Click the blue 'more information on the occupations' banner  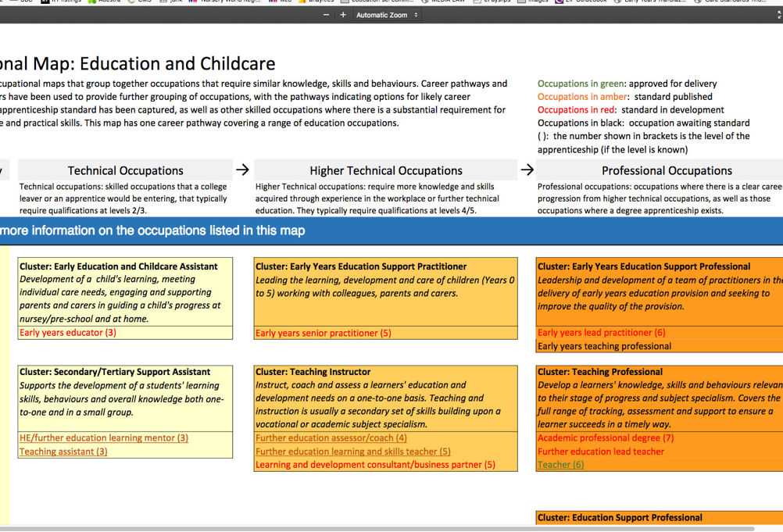(391, 230)
